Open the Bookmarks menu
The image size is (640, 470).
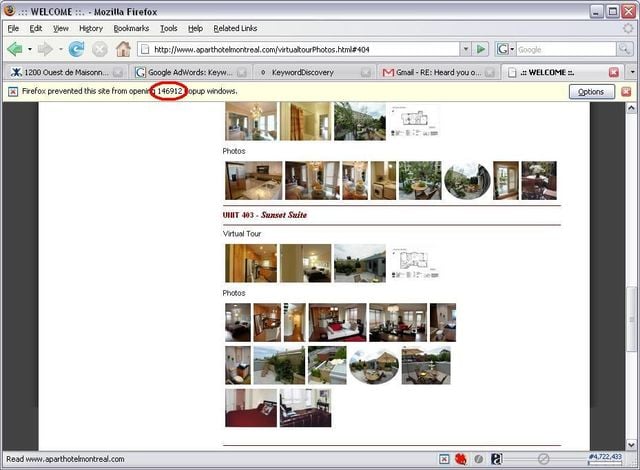tap(131, 29)
